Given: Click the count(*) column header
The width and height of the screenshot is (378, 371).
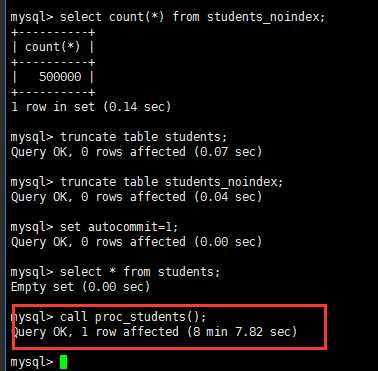Looking at the screenshot, I should tap(53, 47).
